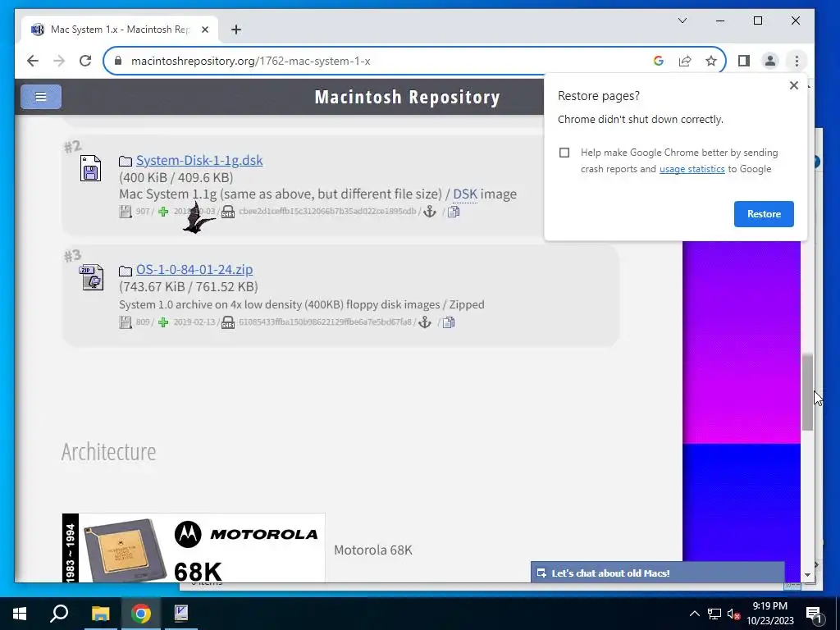Viewport: 840px width, 630px height.
Task: Click the Chrome icon in the taskbar
Action: [x=141, y=614]
